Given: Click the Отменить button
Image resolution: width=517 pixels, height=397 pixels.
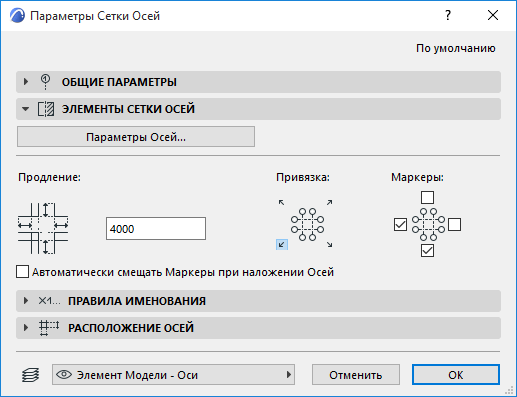Looking at the screenshot, I should click(x=356, y=375).
